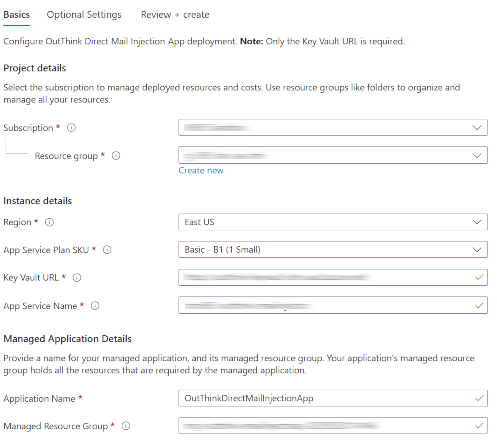497x448 pixels.
Task: Click the Resource group field label
Action: (66, 156)
